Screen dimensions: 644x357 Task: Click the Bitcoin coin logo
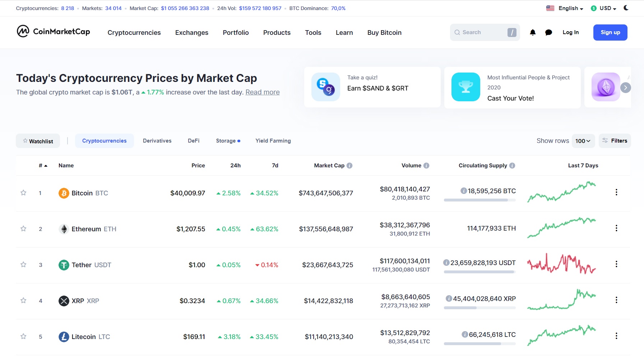(x=64, y=193)
